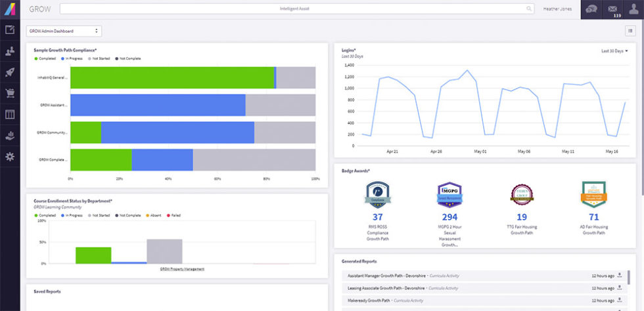
Task: Toggle Not Started legend in Growth Path Compliance
Action: point(99,58)
